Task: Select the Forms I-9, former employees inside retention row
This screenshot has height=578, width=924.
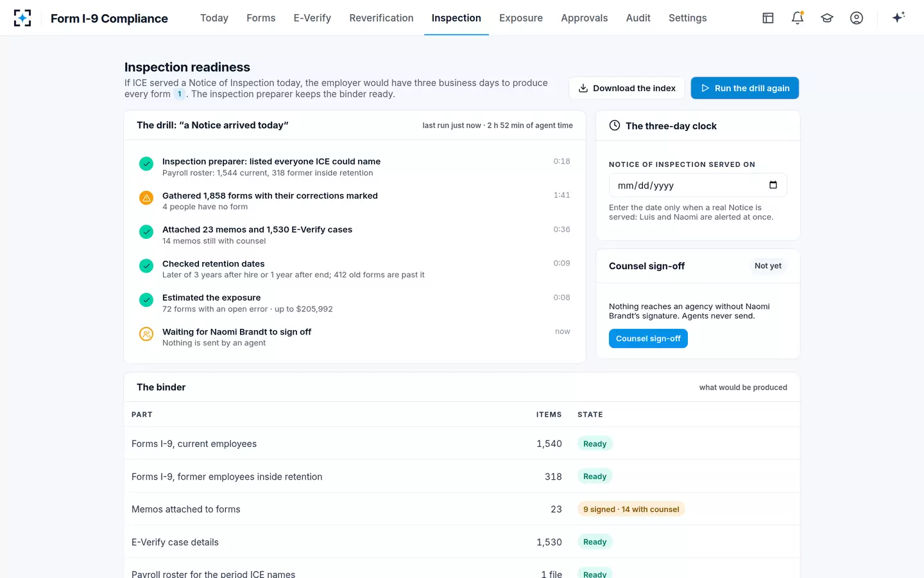Action: point(462,477)
